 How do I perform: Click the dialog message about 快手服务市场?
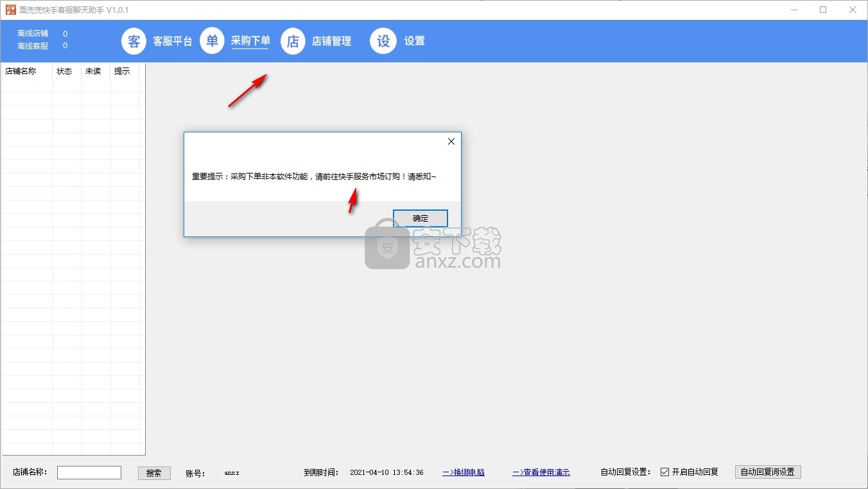(314, 176)
